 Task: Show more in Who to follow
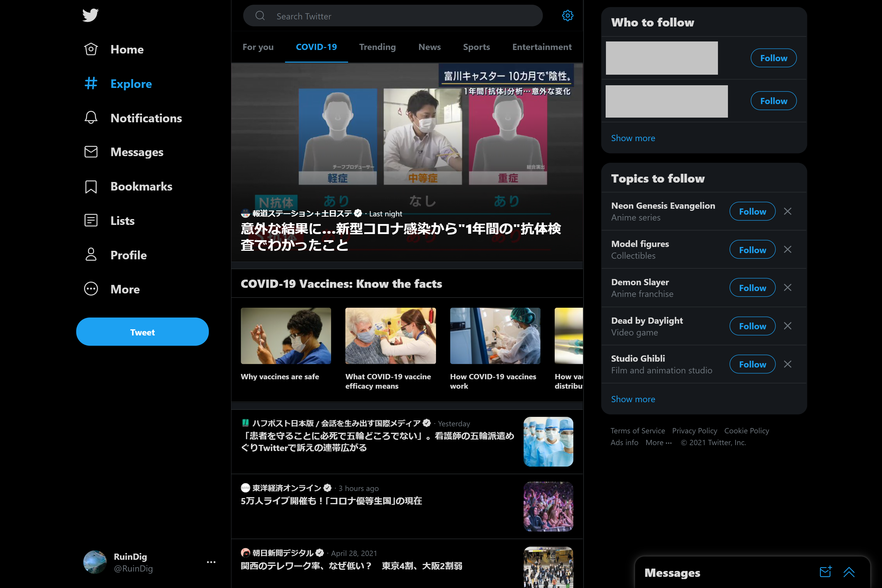pos(633,138)
